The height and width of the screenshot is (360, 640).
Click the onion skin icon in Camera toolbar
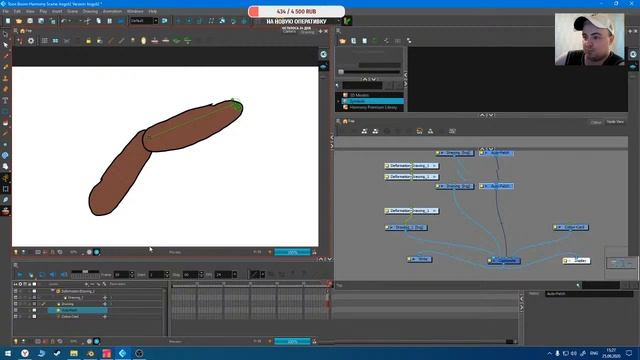144,41
